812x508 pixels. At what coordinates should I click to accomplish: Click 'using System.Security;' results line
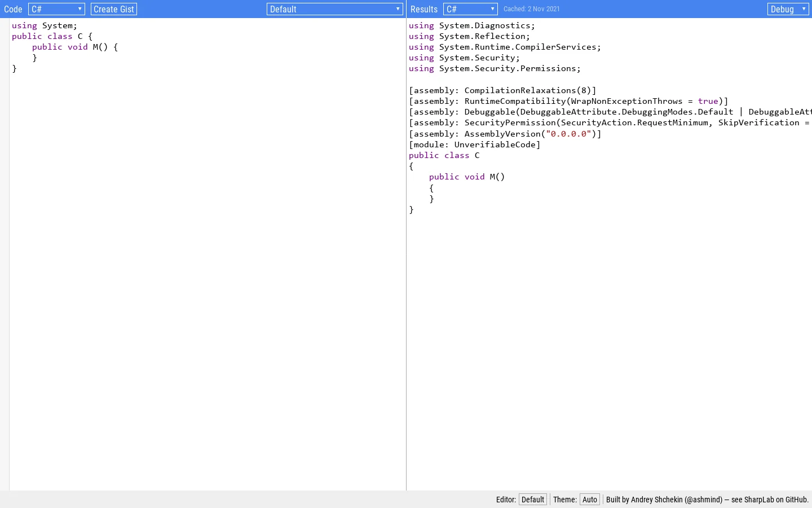tap(465, 58)
